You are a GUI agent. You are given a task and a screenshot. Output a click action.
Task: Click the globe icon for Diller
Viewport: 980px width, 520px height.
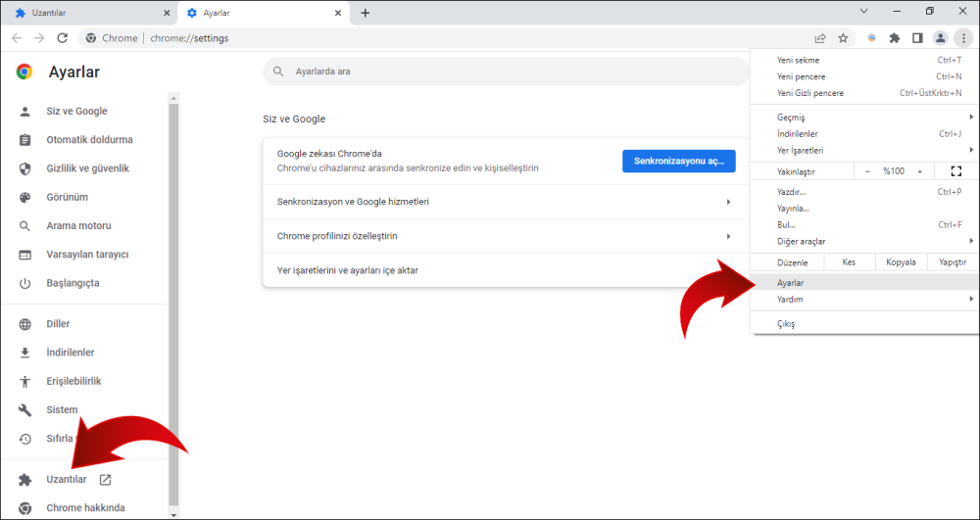(x=25, y=324)
